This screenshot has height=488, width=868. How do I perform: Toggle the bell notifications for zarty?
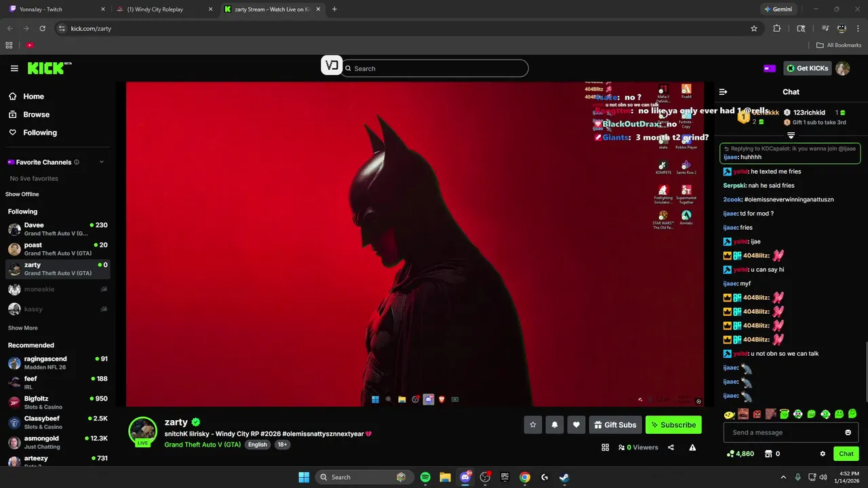tap(555, 425)
